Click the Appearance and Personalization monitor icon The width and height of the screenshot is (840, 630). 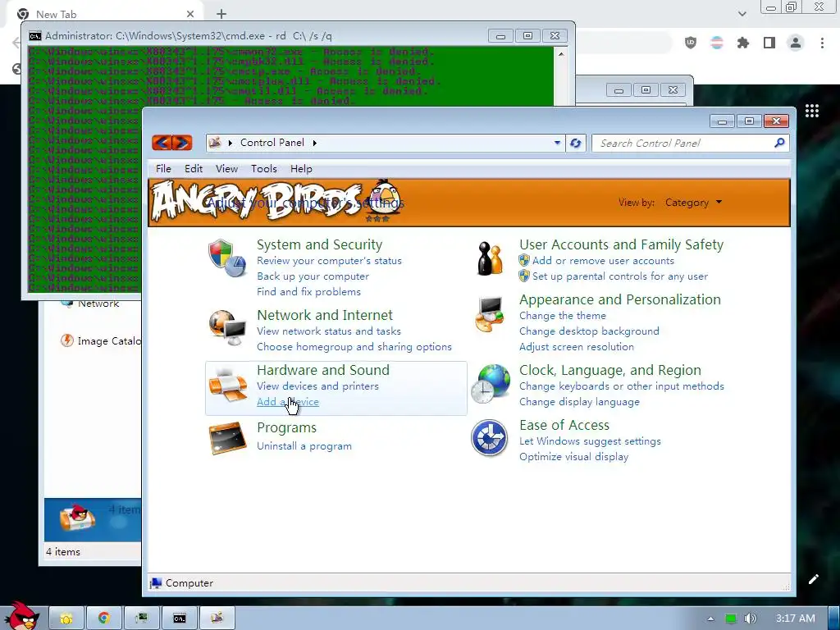click(x=490, y=314)
